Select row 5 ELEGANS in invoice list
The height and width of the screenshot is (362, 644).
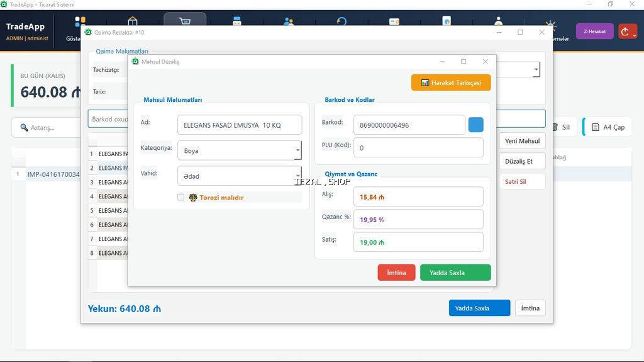(x=108, y=211)
